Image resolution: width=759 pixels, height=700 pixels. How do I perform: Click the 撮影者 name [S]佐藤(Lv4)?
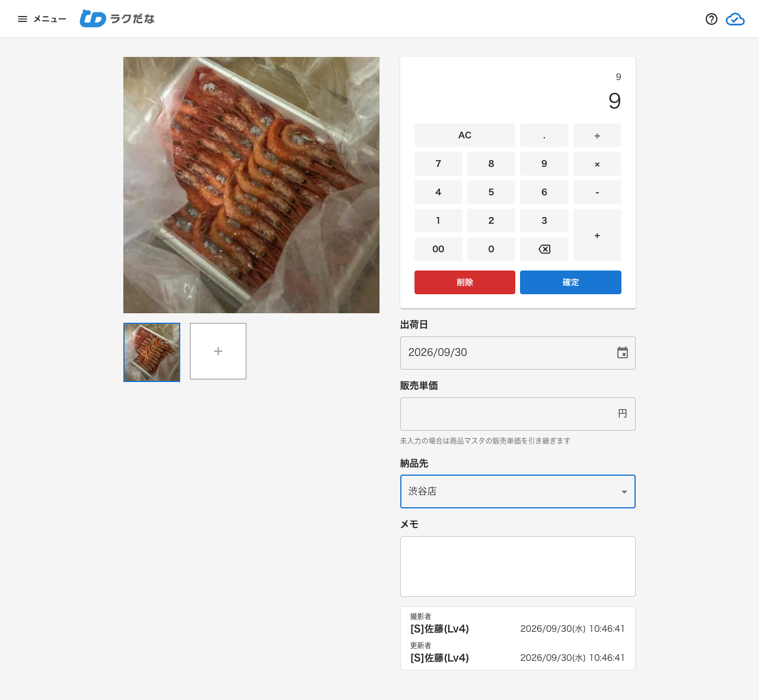click(439, 629)
